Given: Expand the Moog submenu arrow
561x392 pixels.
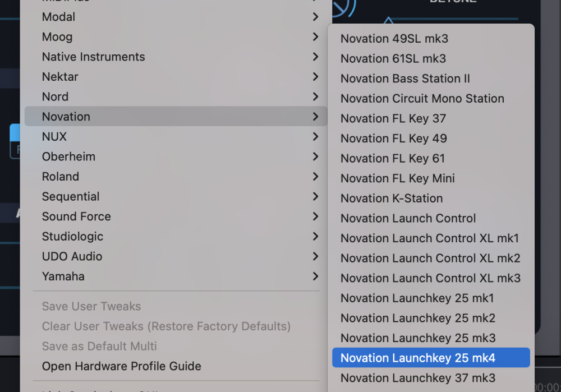Looking at the screenshot, I should tap(316, 37).
